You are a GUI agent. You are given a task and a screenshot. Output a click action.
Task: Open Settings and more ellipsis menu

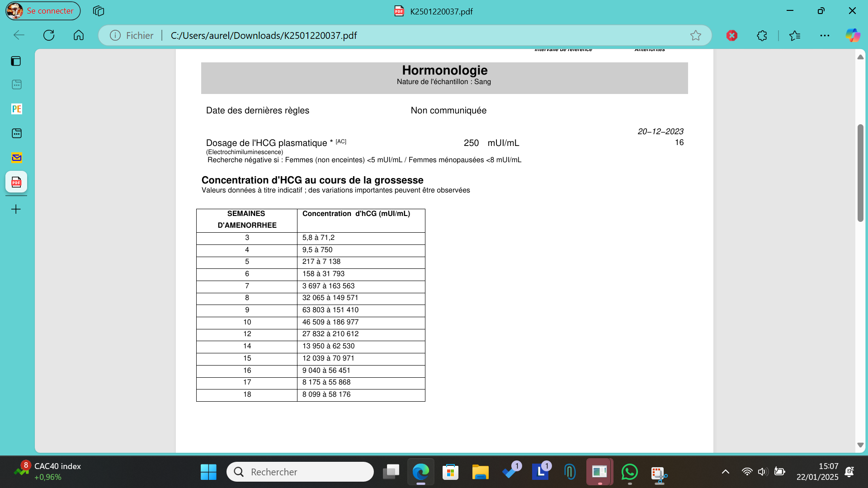pyautogui.click(x=825, y=35)
